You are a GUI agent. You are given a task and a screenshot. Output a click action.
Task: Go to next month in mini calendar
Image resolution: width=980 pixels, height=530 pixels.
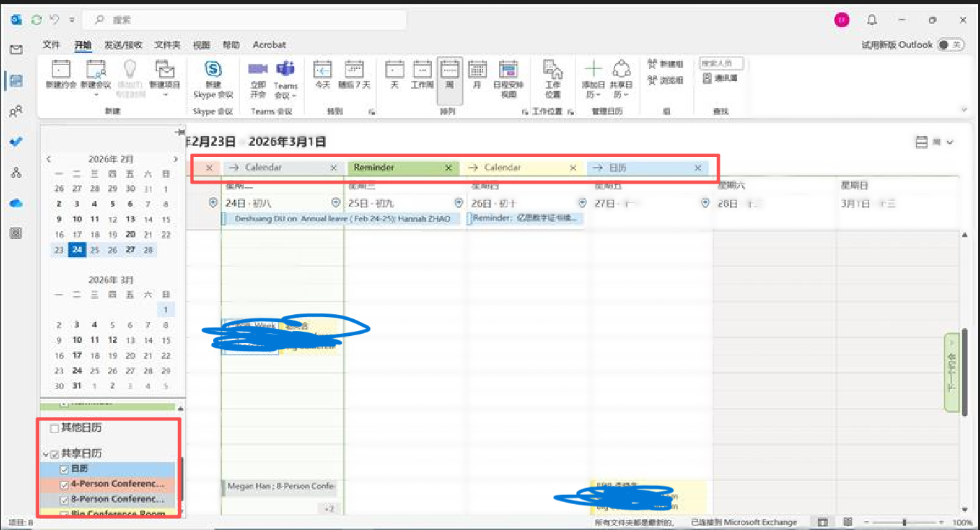[x=175, y=159]
